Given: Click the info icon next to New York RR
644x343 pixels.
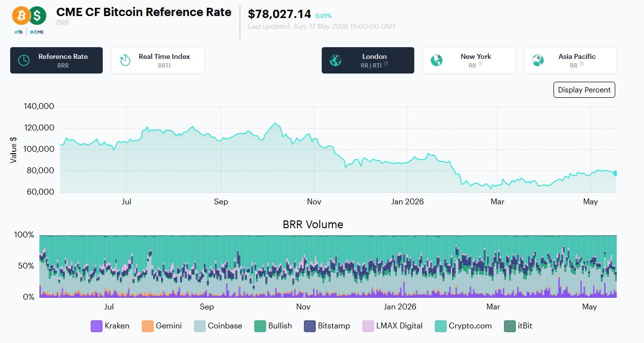Looking at the screenshot, I should [480, 64].
